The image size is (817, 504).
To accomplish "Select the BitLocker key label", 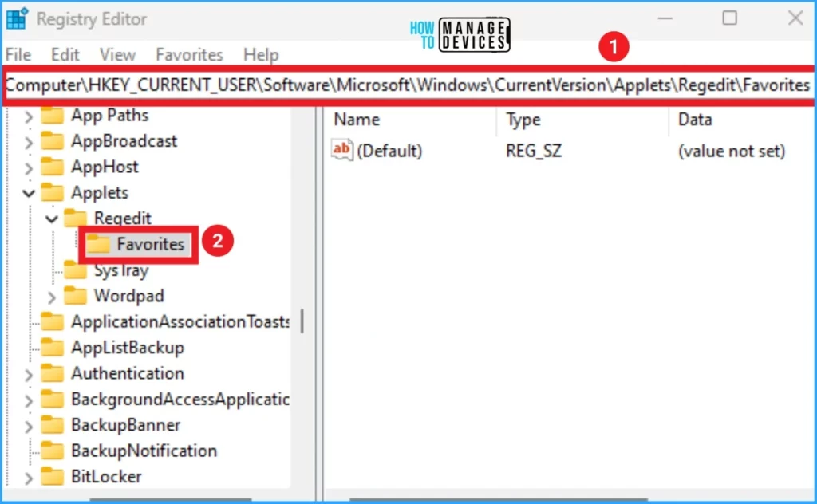I will point(106,476).
